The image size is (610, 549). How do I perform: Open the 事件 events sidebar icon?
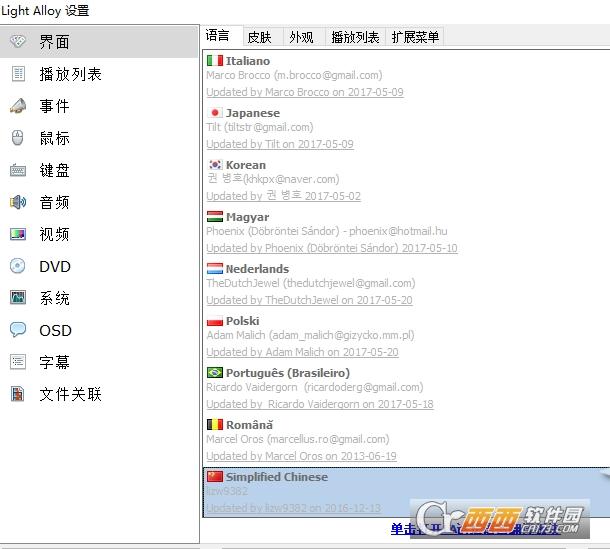[18, 105]
